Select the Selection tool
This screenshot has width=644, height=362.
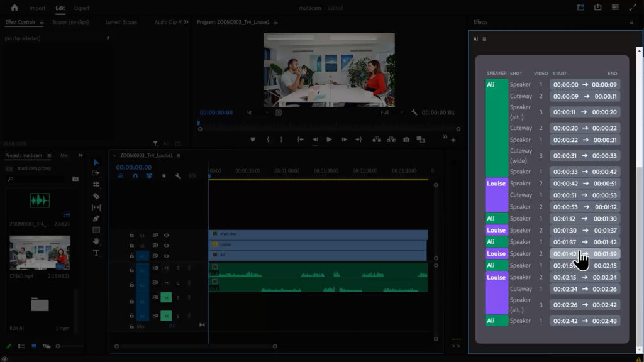point(96,163)
